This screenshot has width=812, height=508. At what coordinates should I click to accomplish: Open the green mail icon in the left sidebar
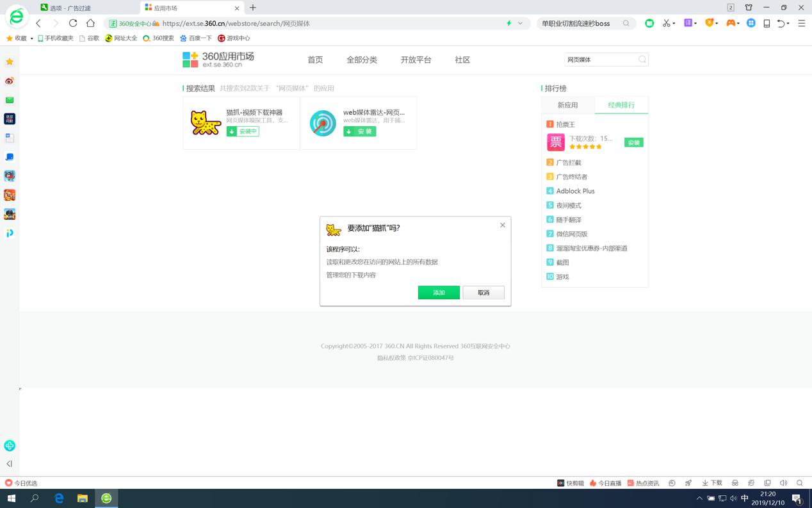pyautogui.click(x=10, y=100)
